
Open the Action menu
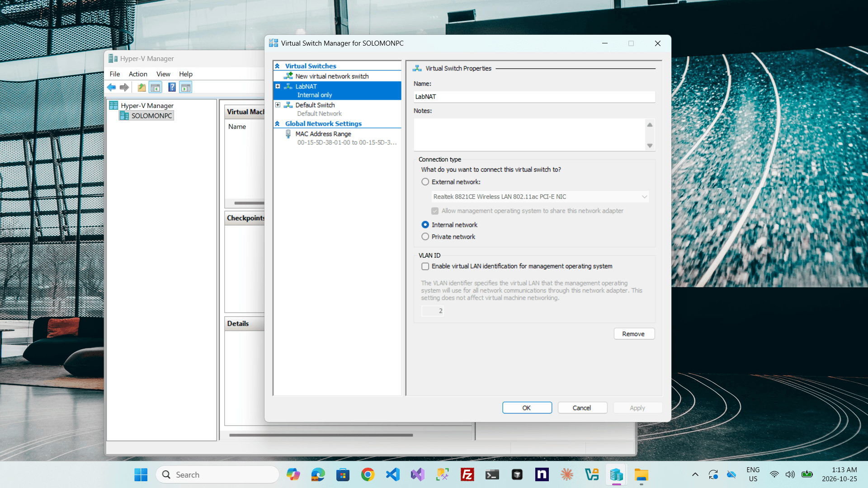[138, 74]
